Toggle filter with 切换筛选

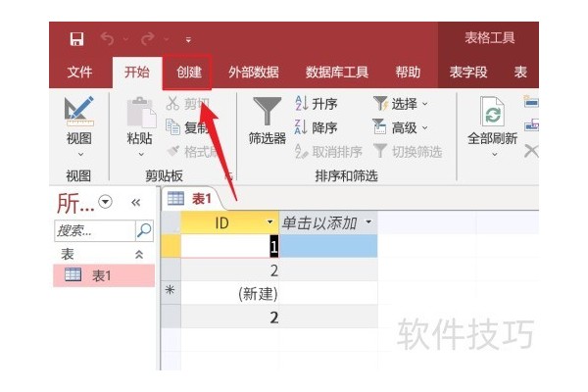click(408, 152)
